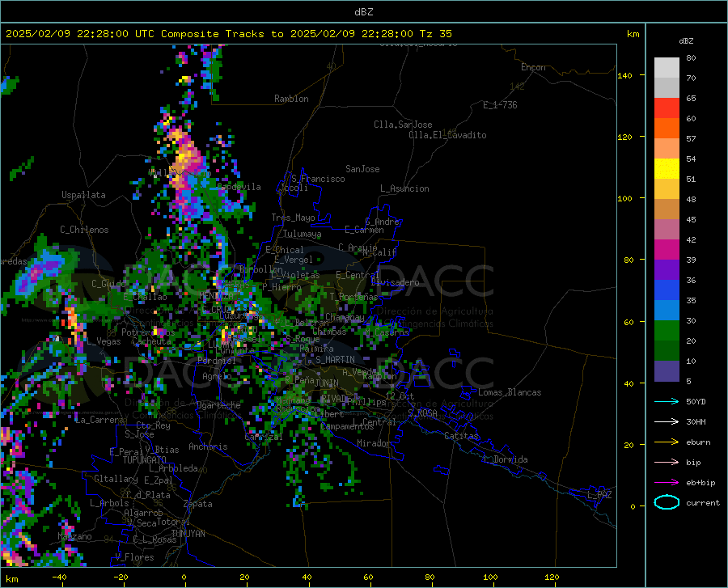
Task: Click the 'C_Chilenos' map label
Action: tap(84, 230)
